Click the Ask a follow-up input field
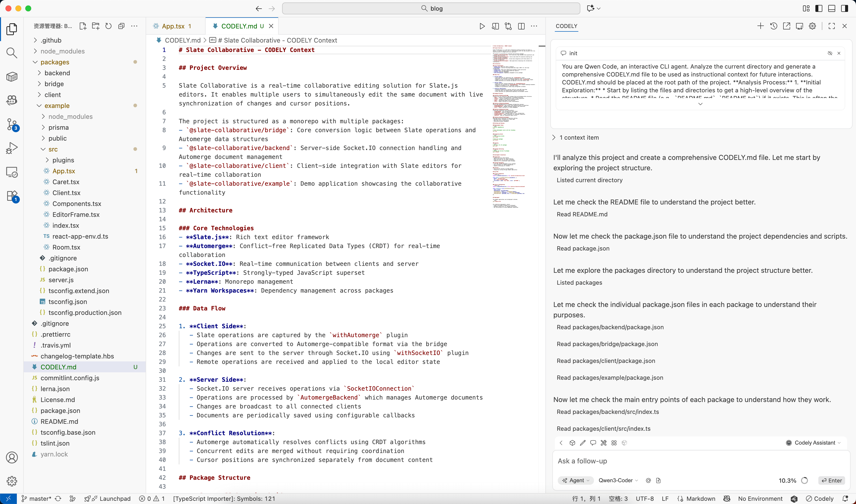 (700, 461)
